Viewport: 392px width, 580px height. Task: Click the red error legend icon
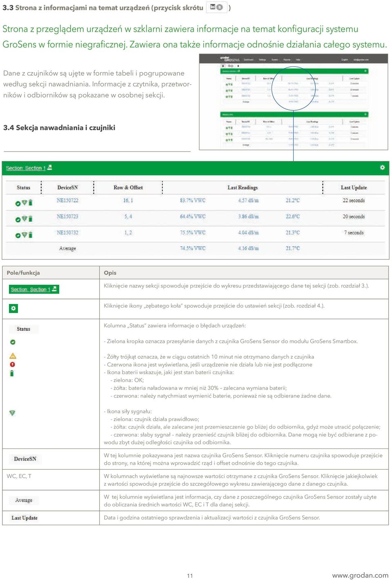[x=13, y=364]
